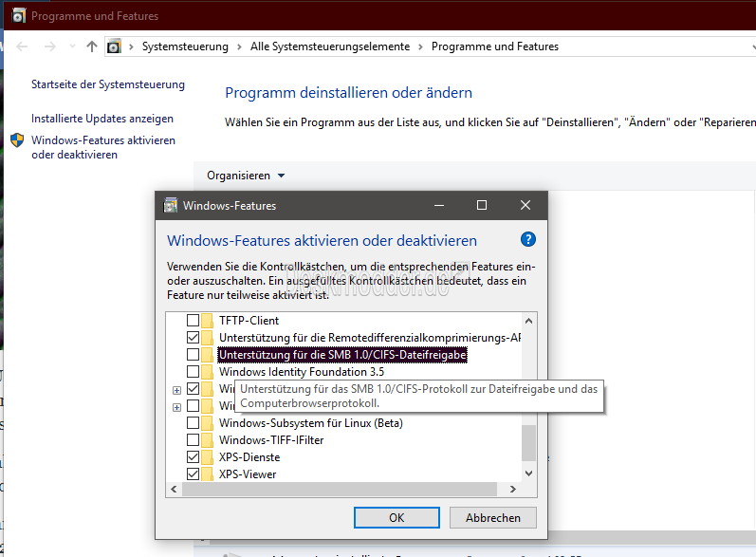
Task: Maximize the Windows-Features dialog
Action: (482, 206)
